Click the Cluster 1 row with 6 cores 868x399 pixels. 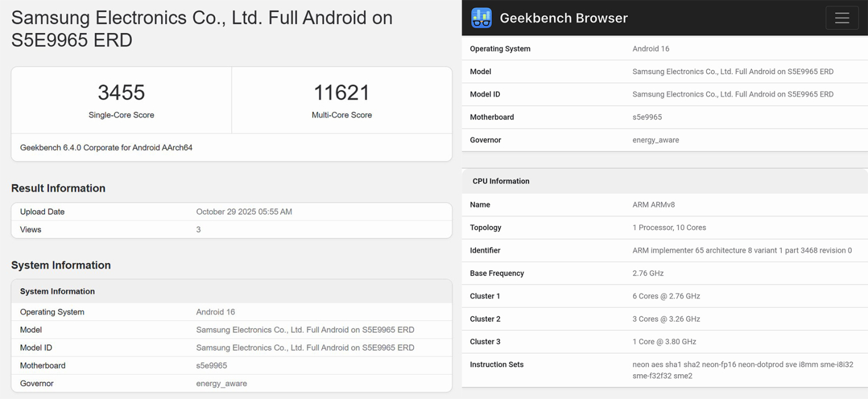666,296
